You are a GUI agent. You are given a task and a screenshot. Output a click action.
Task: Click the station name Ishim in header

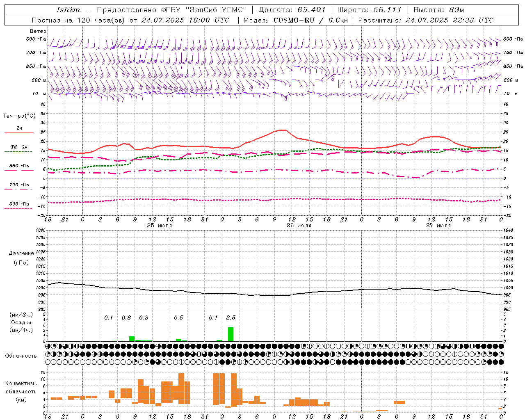(68, 10)
